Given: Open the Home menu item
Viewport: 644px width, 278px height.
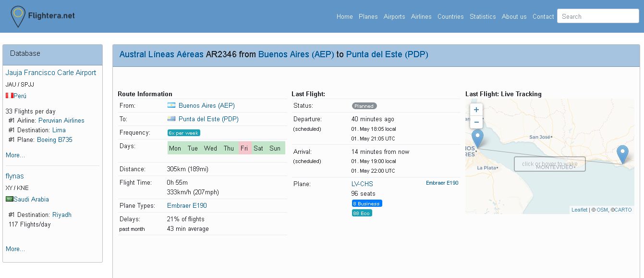Looking at the screenshot, I should click(345, 16).
